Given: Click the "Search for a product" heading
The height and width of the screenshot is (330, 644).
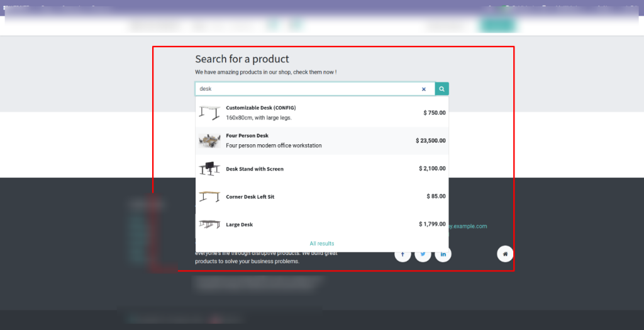Looking at the screenshot, I should [242, 59].
